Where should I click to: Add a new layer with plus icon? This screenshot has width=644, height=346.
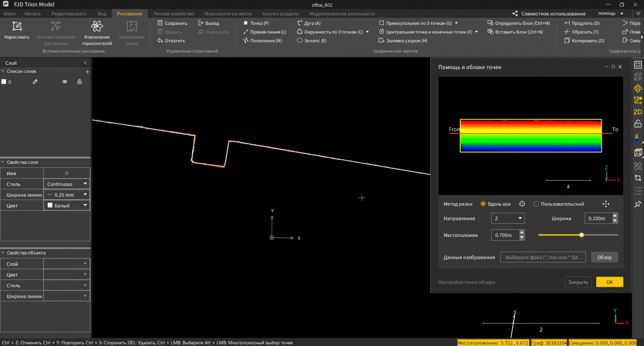pos(88,72)
